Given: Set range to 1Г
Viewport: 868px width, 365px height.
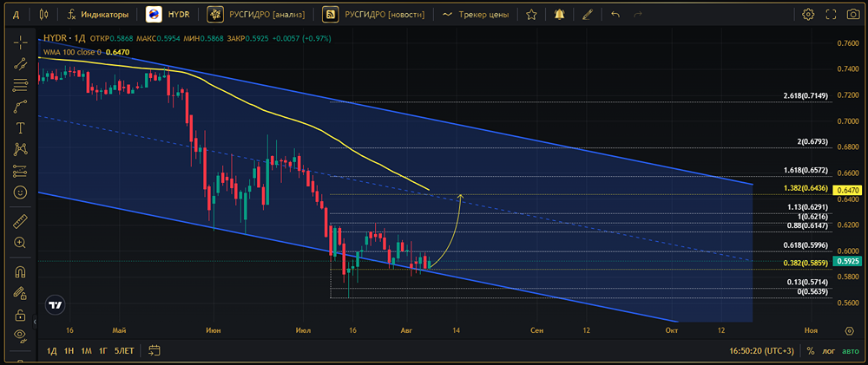Looking at the screenshot, I should pyautogui.click(x=103, y=350).
